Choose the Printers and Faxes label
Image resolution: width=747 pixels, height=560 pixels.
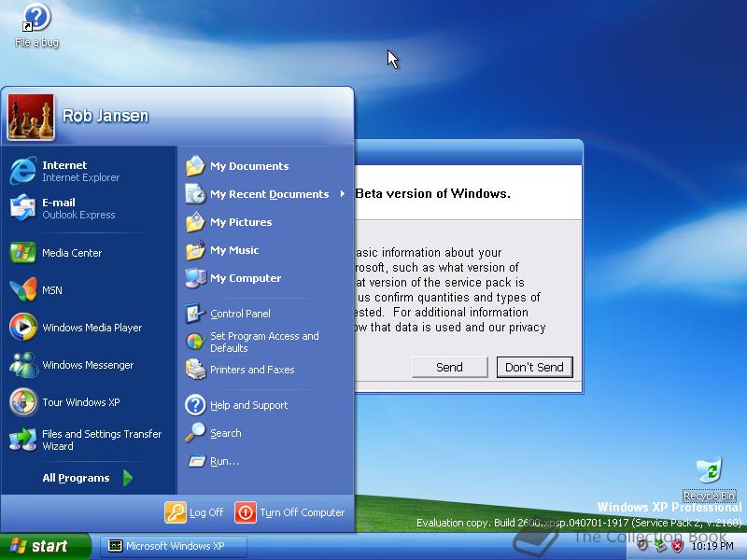pos(252,370)
